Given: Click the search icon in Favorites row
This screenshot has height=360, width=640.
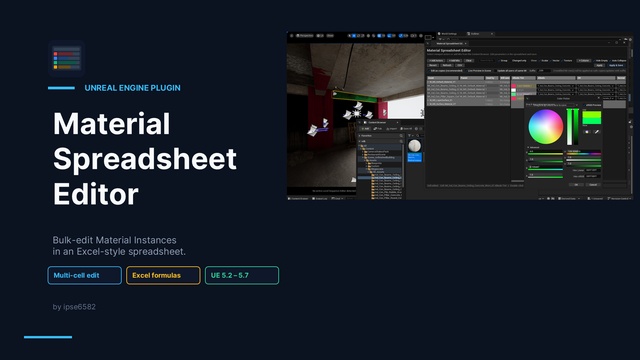Looking at the screenshot, I should tap(401, 136).
